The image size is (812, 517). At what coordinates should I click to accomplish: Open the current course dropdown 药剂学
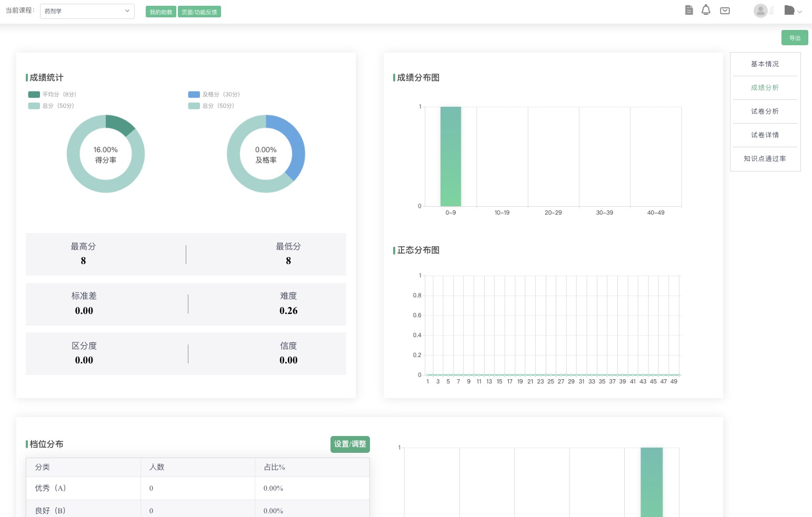(87, 11)
